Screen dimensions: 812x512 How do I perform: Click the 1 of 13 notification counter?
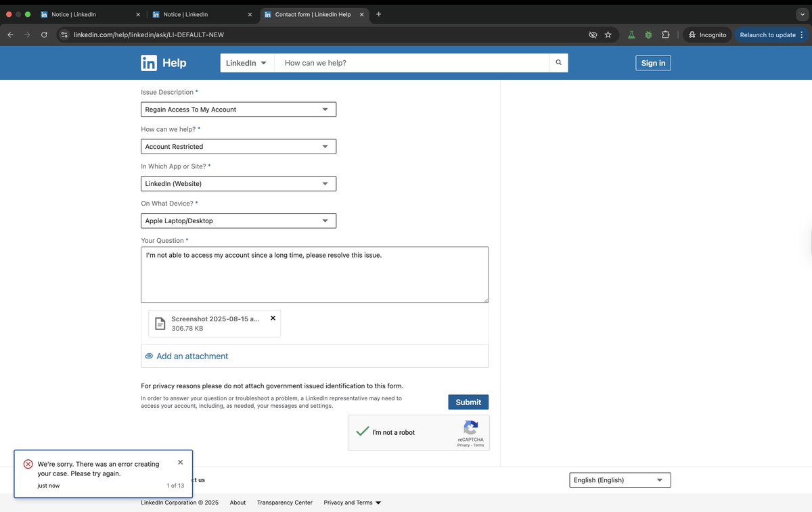tap(175, 486)
